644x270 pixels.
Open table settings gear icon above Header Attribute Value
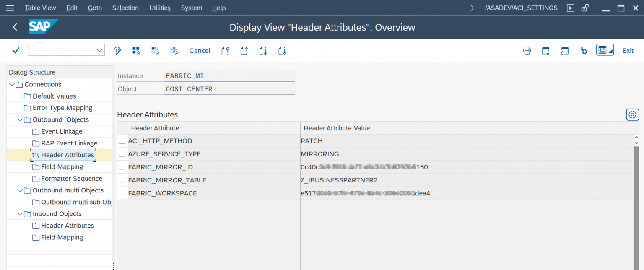pyautogui.click(x=632, y=114)
